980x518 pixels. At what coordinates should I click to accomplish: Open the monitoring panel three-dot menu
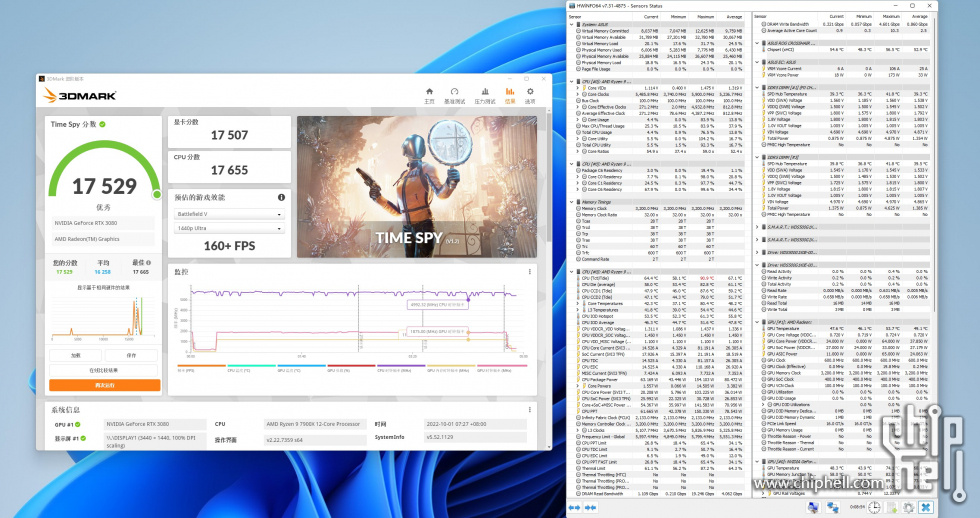coord(529,272)
